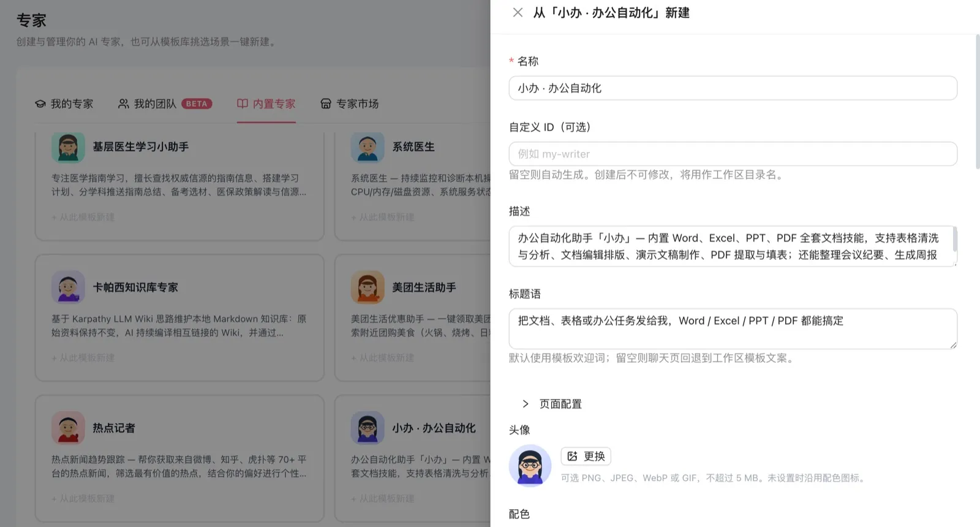Image resolution: width=980 pixels, height=527 pixels.
Task: Click the store icon beside 专家市场
Action: pyautogui.click(x=326, y=104)
